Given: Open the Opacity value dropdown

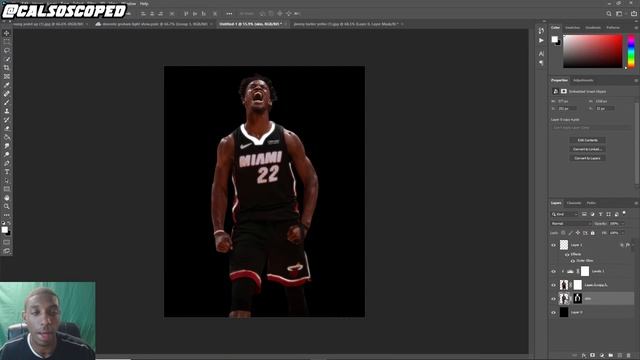Looking at the screenshot, I should pos(622,223).
